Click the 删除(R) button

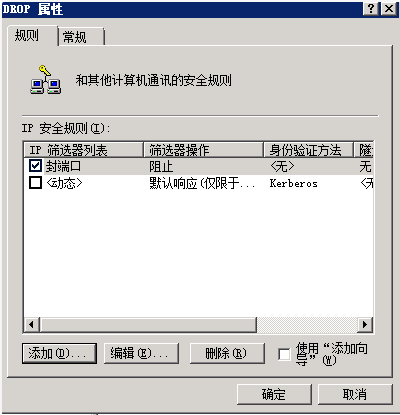(x=227, y=353)
